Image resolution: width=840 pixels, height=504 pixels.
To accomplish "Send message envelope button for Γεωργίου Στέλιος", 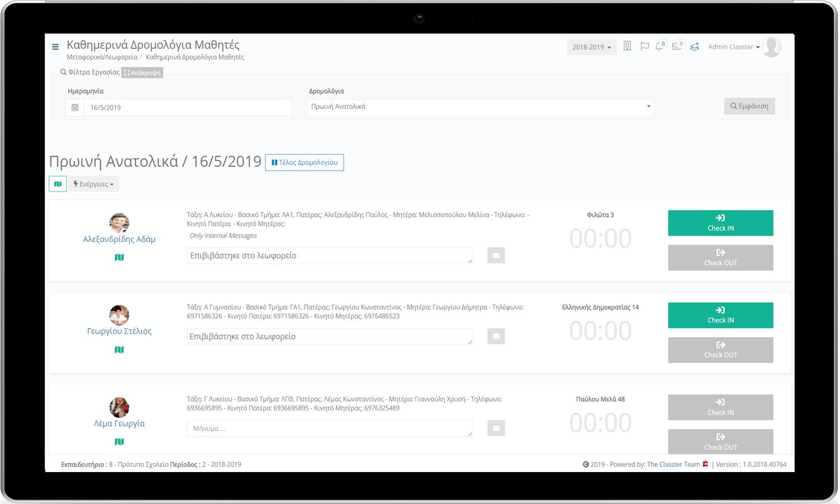I will pos(496,336).
